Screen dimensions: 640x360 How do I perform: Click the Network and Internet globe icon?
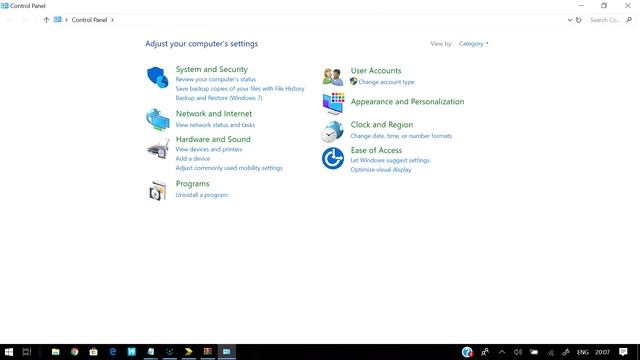(x=158, y=119)
